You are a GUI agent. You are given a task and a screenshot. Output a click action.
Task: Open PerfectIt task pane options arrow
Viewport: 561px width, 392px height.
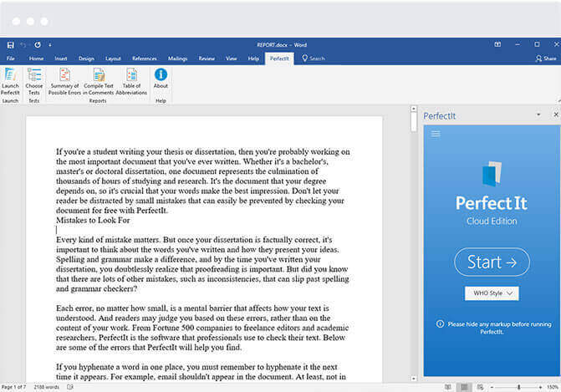click(x=538, y=115)
